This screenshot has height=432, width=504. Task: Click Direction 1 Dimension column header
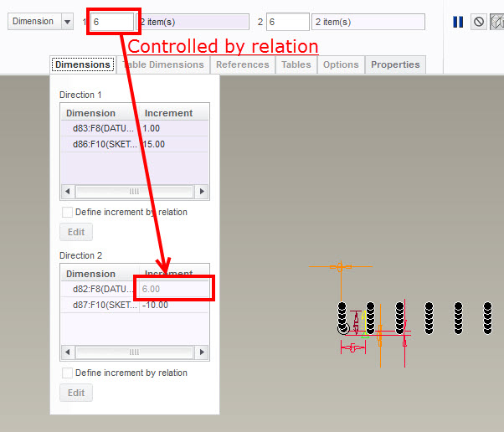tap(100, 113)
